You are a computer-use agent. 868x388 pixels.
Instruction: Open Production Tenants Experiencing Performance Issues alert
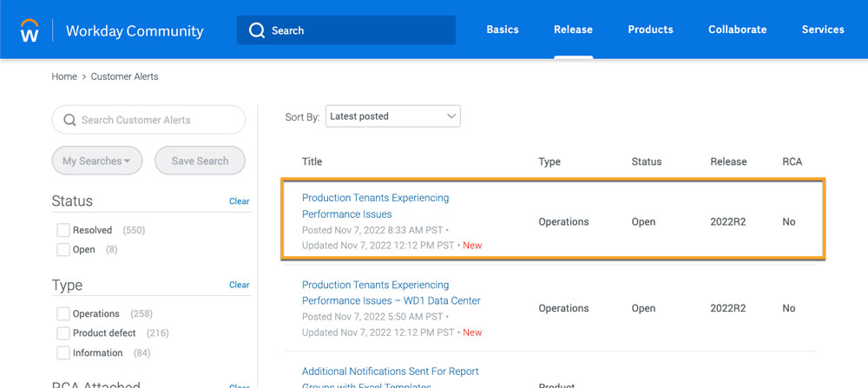[x=375, y=206]
